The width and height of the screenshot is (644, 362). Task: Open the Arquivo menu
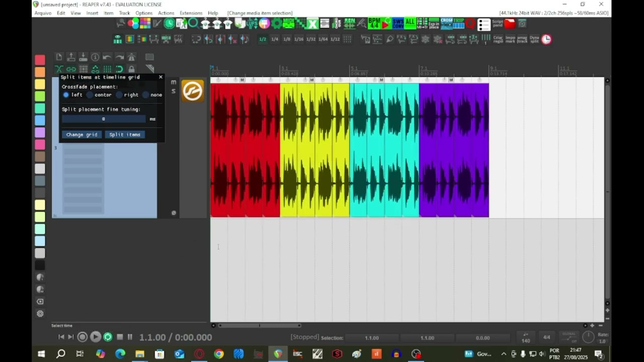click(43, 13)
